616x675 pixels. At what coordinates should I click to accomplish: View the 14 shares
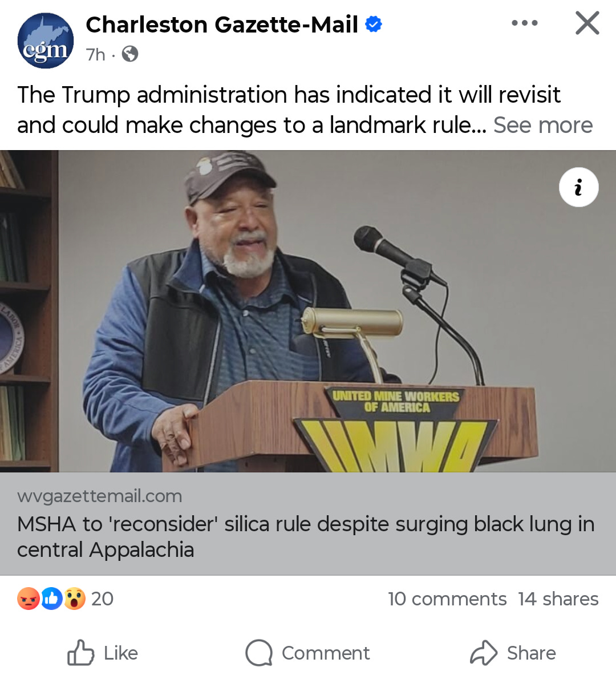point(558,599)
